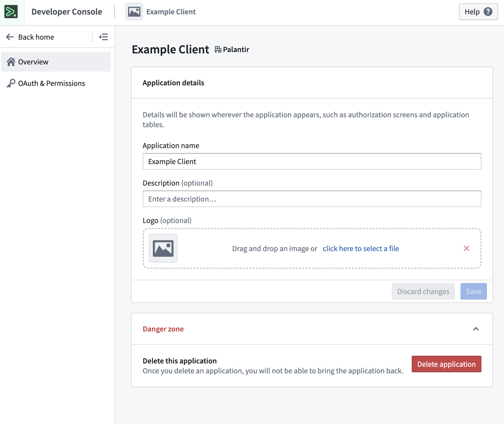Click the Application name input field
This screenshot has height=424, width=504.
click(311, 161)
